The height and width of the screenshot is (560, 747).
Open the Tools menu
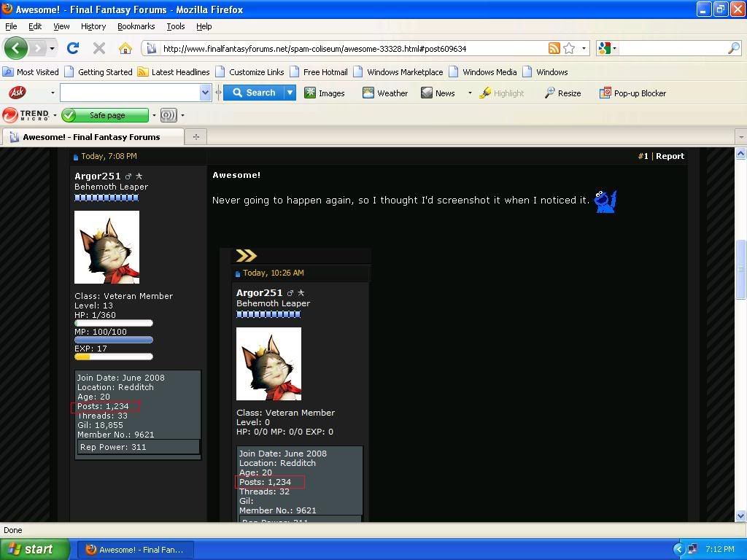175,26
